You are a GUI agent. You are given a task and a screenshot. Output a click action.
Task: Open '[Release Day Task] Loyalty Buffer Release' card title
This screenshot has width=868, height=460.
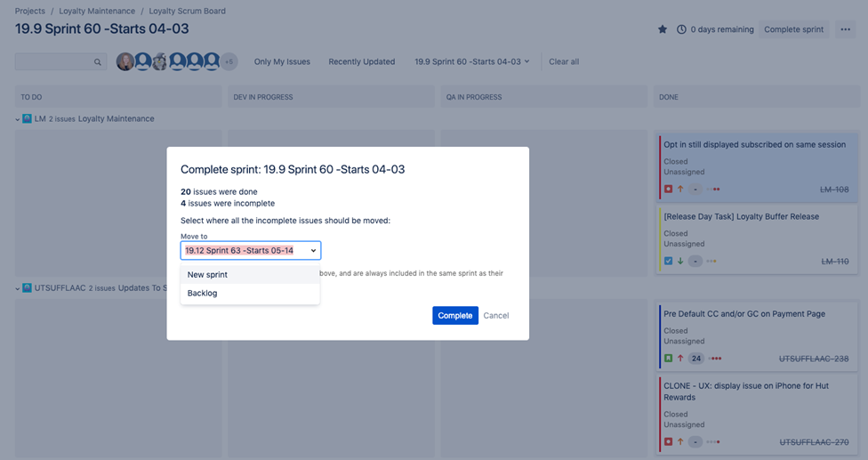[x=741, y=216]
